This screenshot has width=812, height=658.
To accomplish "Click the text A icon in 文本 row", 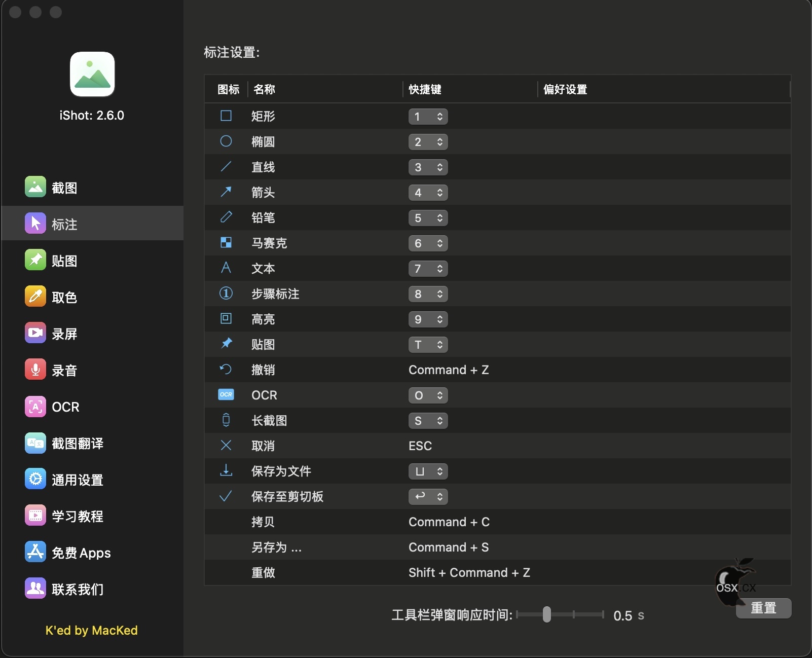I will 226,268.
